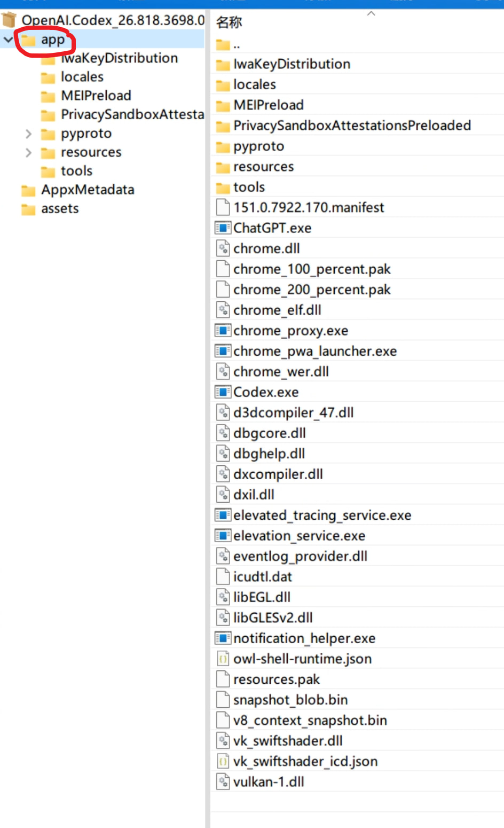The height and width of the screenshot is (828, 504).
Task: Click the icudtl.dat file icon
Action: pyautogui.click(x=223, y=576)
